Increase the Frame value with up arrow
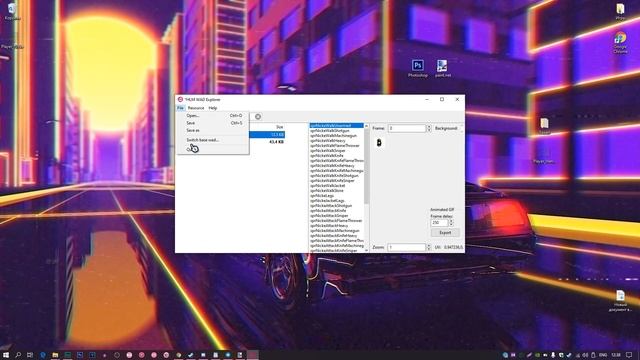640x360 pixels. [429, 127]
